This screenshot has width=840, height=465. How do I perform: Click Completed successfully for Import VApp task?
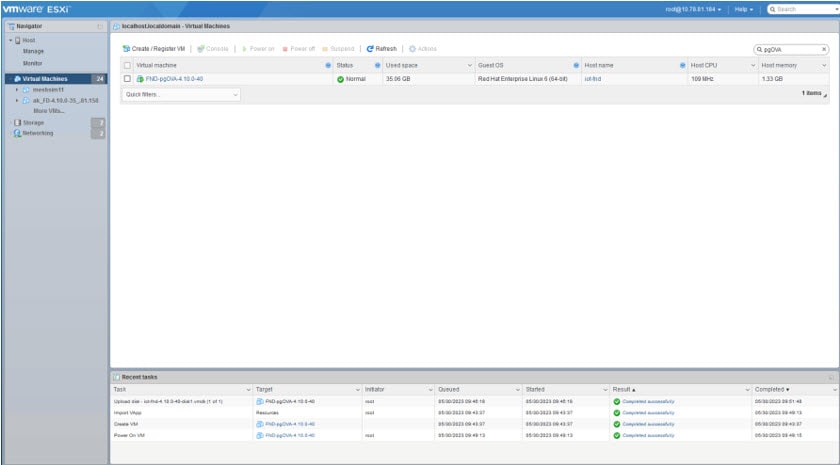tap(648, 413)
